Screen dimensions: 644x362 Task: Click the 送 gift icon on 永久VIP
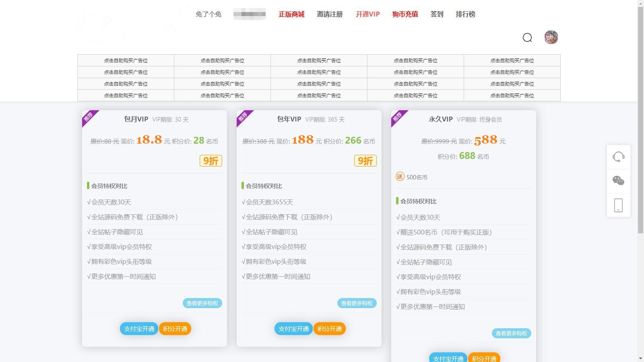[400, 177]
